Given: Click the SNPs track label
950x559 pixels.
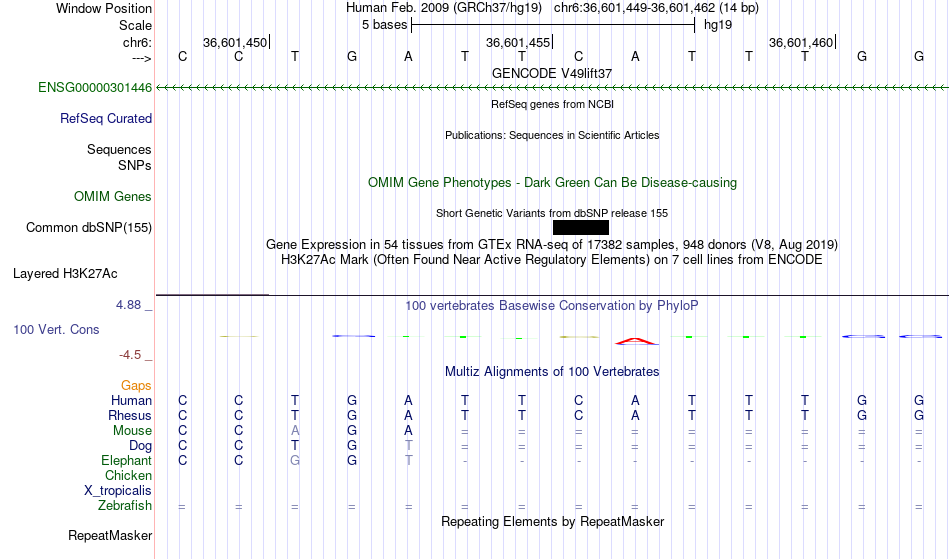Looking at the screenshot, I should coord(135,165).
